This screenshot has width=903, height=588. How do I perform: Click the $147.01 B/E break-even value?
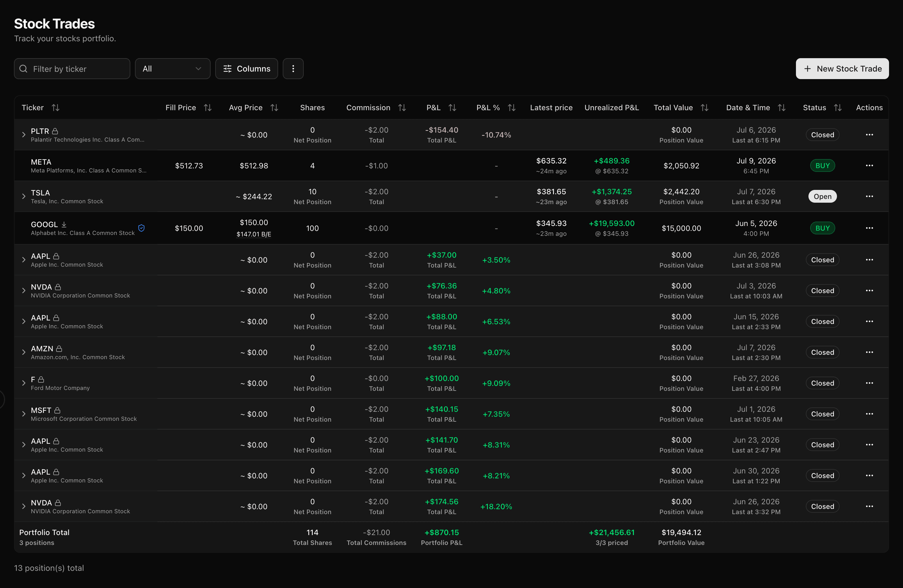(x=254, y=234)
